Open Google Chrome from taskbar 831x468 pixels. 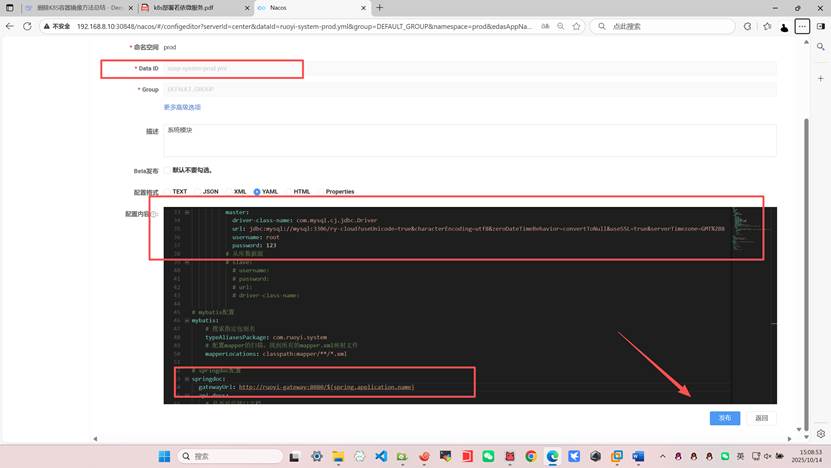pyautogui.click(x=531, y=456)
